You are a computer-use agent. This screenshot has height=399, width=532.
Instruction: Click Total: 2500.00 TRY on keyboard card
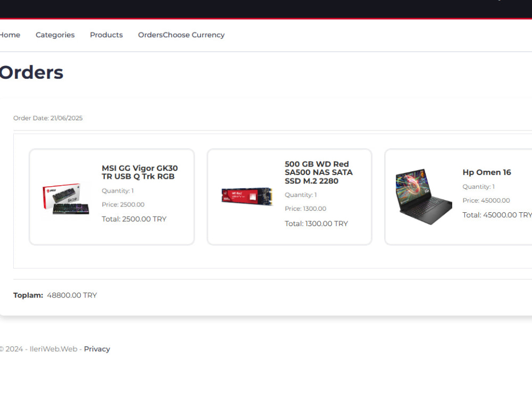click(x=134, y=219)
